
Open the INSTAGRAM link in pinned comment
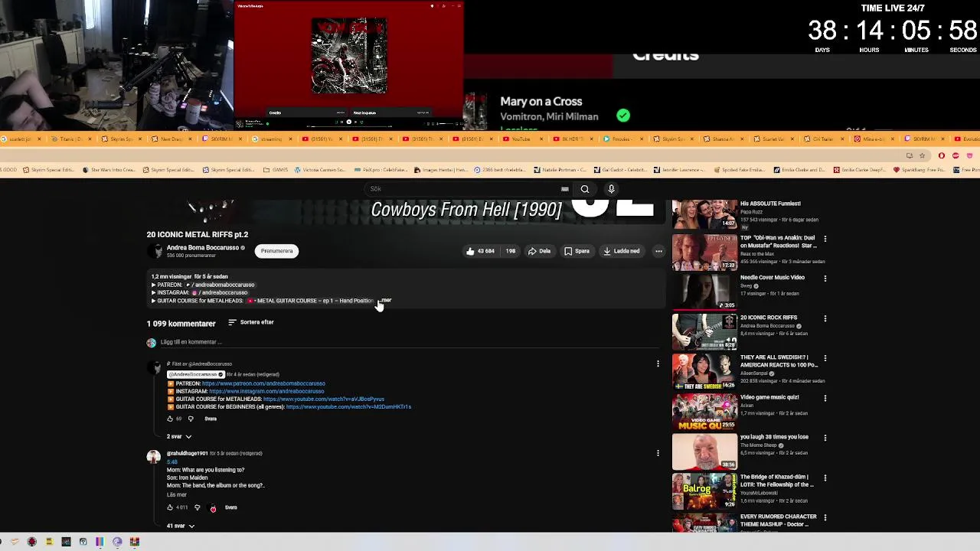[266, 391]
